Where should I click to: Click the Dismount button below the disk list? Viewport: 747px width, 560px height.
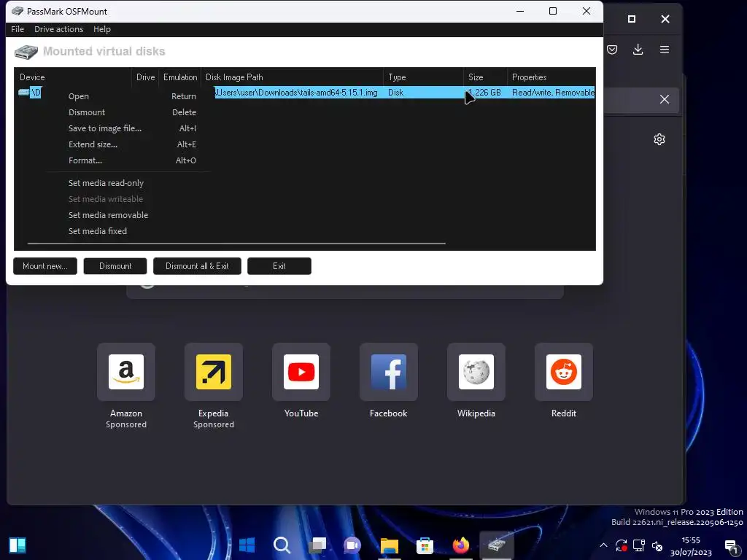pyautogui.click(x=115, y=266)
